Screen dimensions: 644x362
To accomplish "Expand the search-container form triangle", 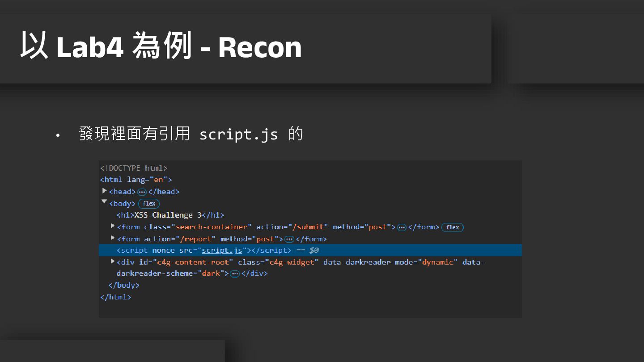I will pos(113,226).
